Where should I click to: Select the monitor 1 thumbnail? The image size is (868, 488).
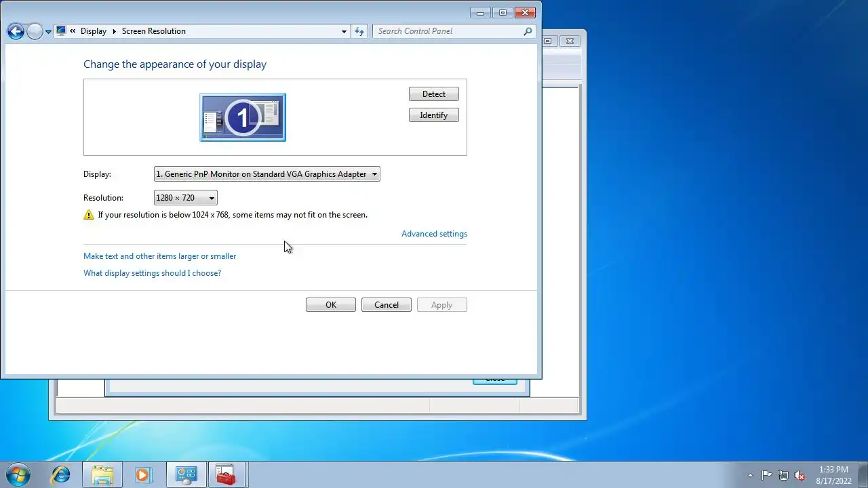[243, 117]
